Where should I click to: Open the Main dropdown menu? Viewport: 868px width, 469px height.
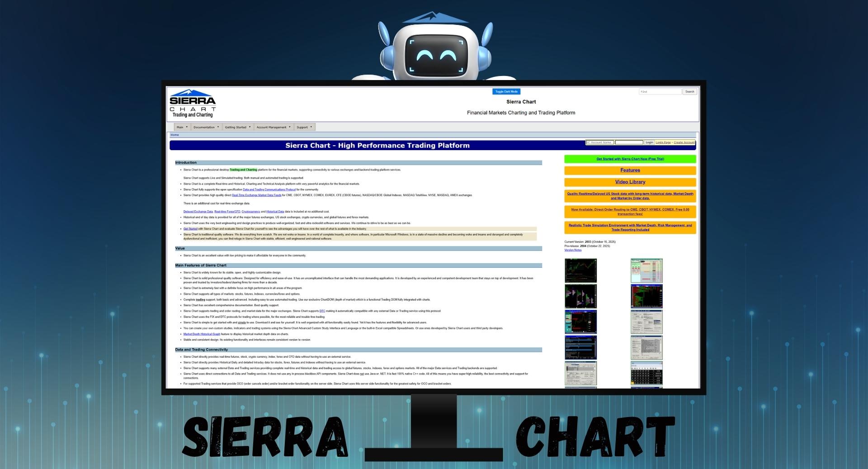[x=182, y=127]
